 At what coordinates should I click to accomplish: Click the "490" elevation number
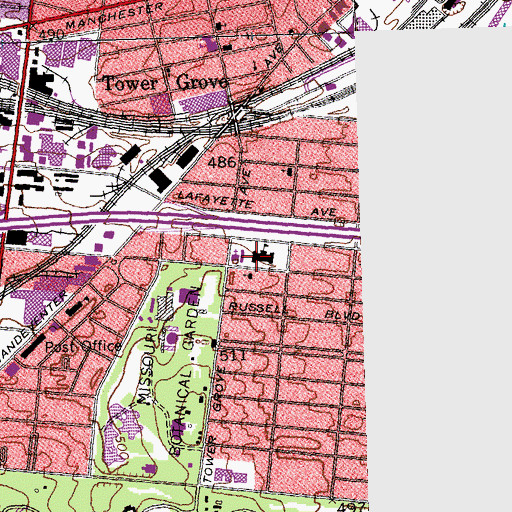pos(51,34)
